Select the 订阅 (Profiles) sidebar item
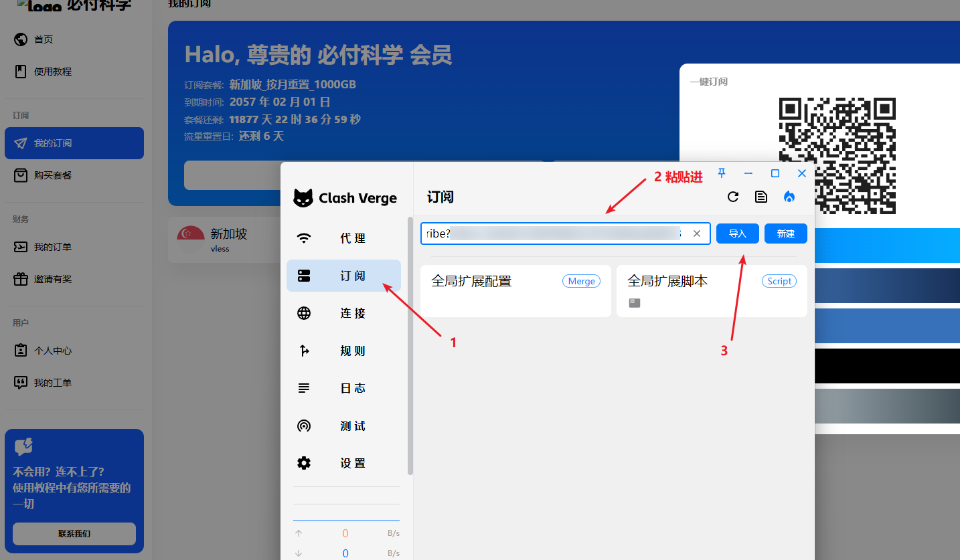This screenshot has height=560, width=960. 343,276
